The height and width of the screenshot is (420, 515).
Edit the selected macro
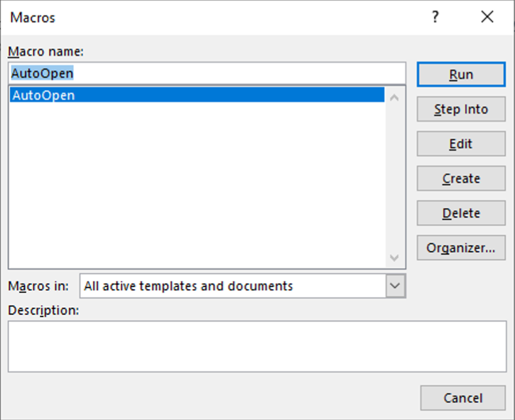[461, 144]
